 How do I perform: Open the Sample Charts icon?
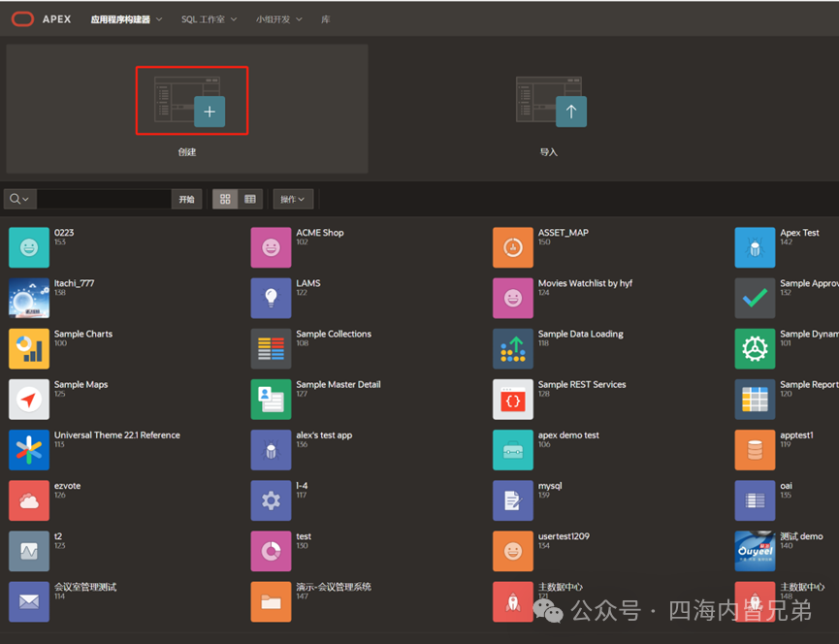pyautogui.click(x=29, y=349)
